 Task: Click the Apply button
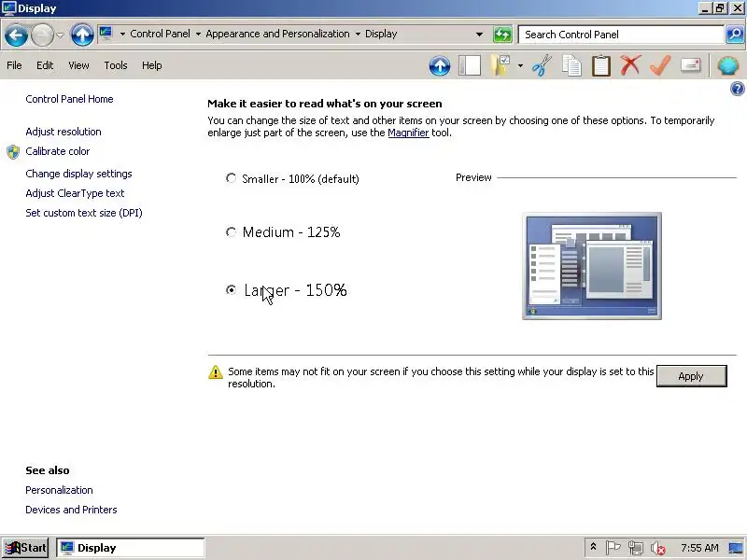[691, 376]
